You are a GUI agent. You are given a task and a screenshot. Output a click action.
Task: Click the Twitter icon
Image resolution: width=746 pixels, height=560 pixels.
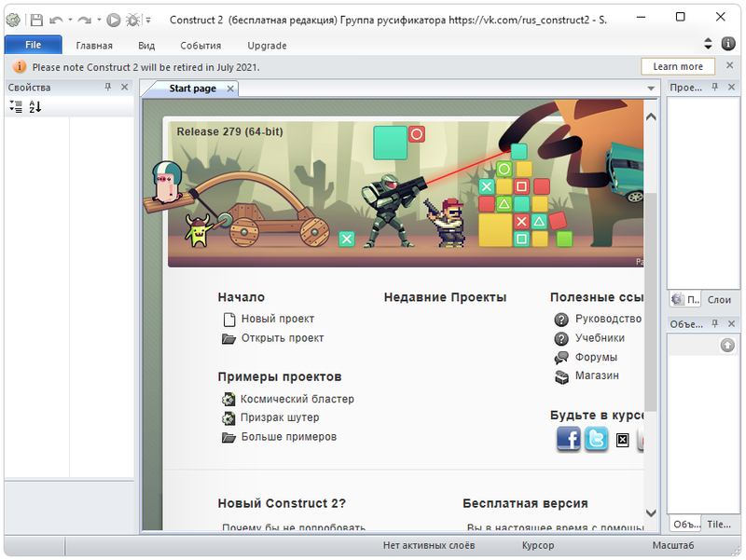(596, 439)
